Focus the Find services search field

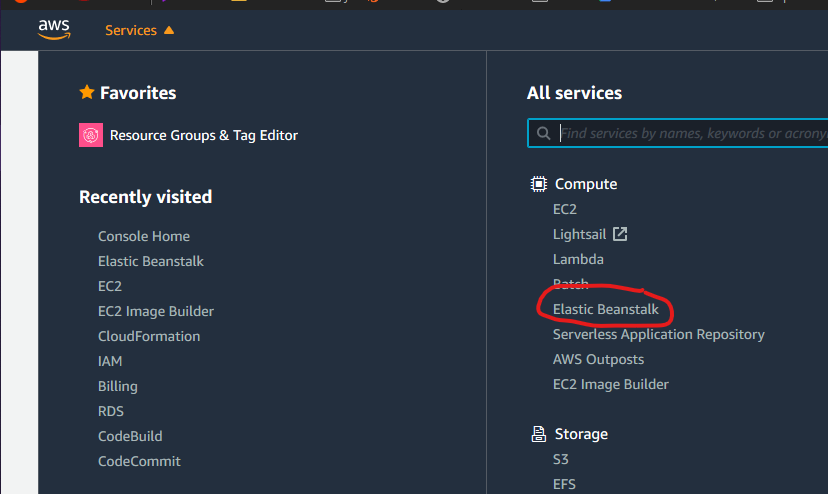click(690, 133)
